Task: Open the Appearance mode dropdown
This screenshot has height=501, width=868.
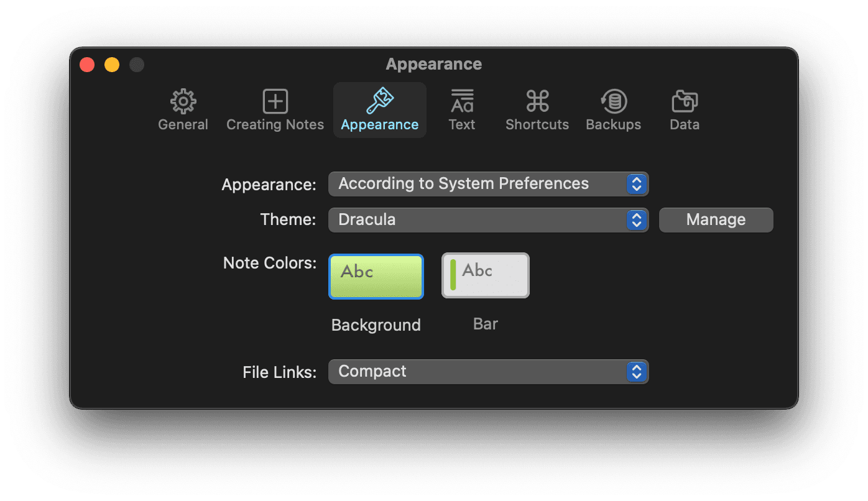Action: point(488,183)
